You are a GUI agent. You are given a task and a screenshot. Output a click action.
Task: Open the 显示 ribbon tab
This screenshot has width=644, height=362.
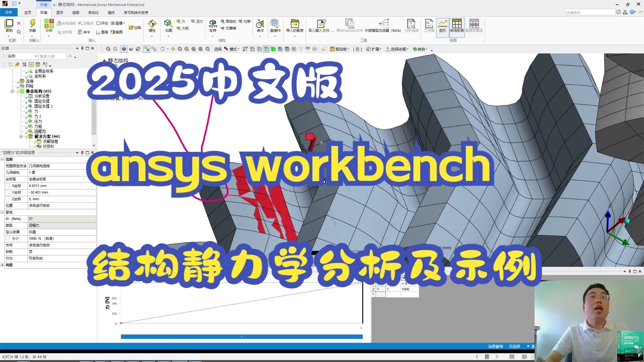(60, 12)
